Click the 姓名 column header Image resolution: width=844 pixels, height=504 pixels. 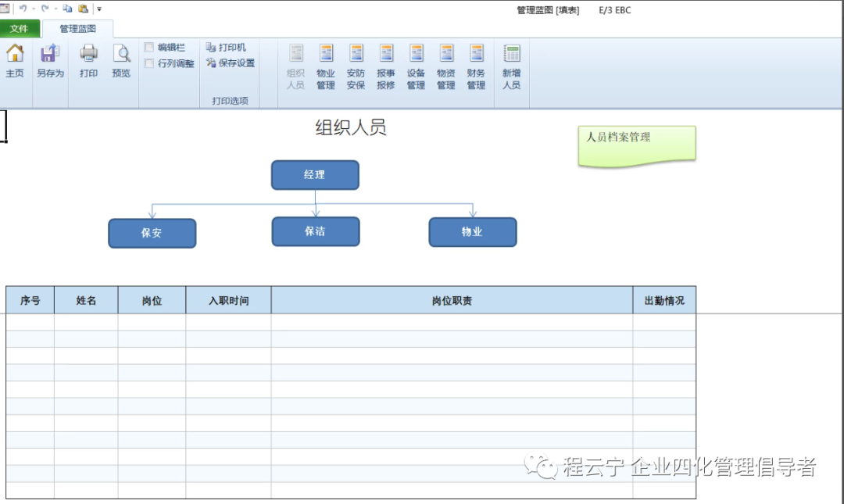pyautogui.click(x=86, y=300)
